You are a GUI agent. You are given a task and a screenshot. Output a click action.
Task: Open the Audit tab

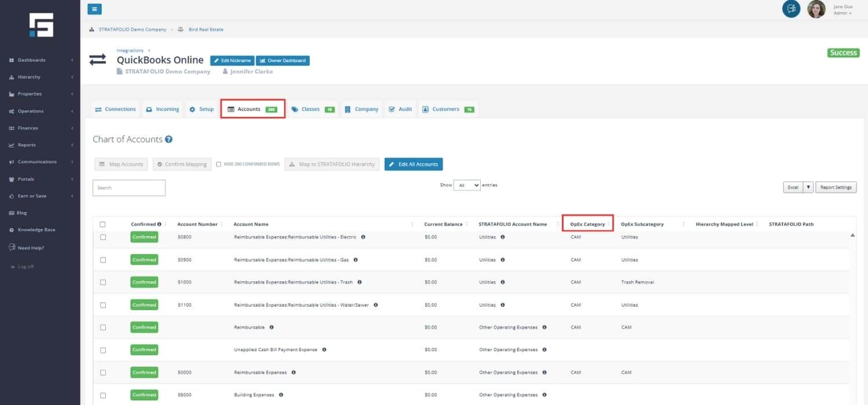[x=400, y=109]
